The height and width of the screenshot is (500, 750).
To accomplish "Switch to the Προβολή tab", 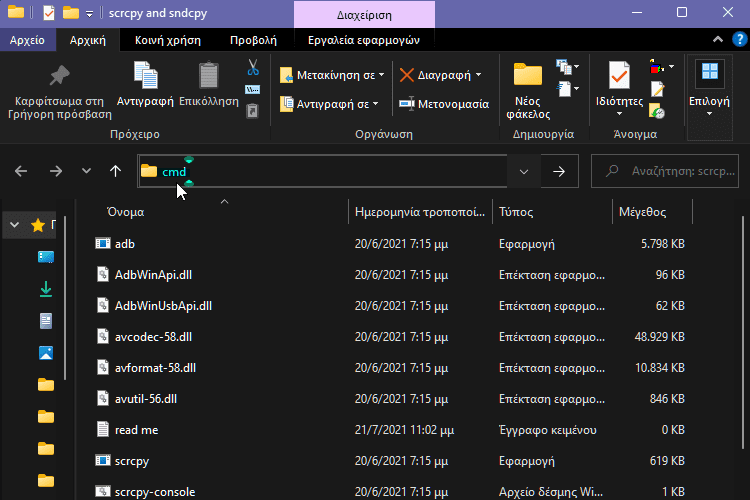I will [253, 40].
